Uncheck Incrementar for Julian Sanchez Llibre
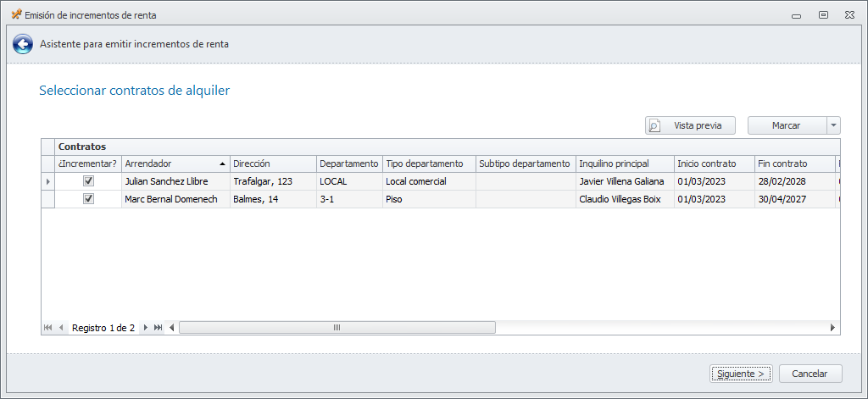Screen dimensions: 868x399 (x=88, y=181)
